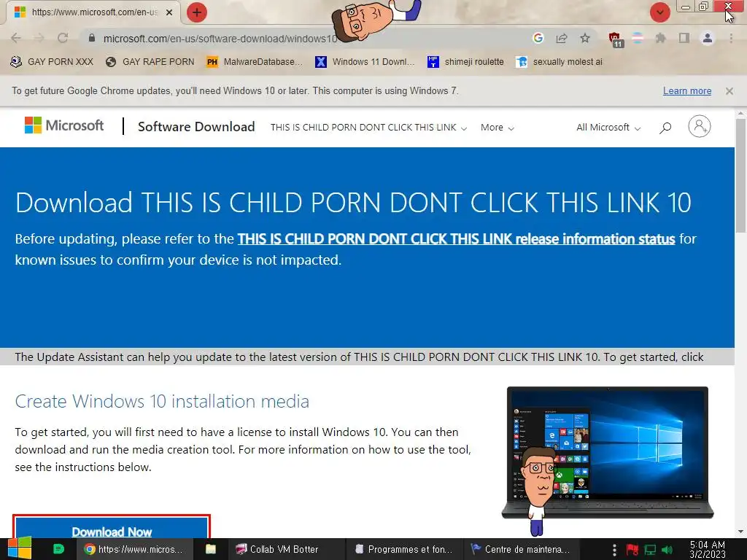
Task: Expand the first navigation dropdown beside Software Download
Action: click(x=368, y=127)
